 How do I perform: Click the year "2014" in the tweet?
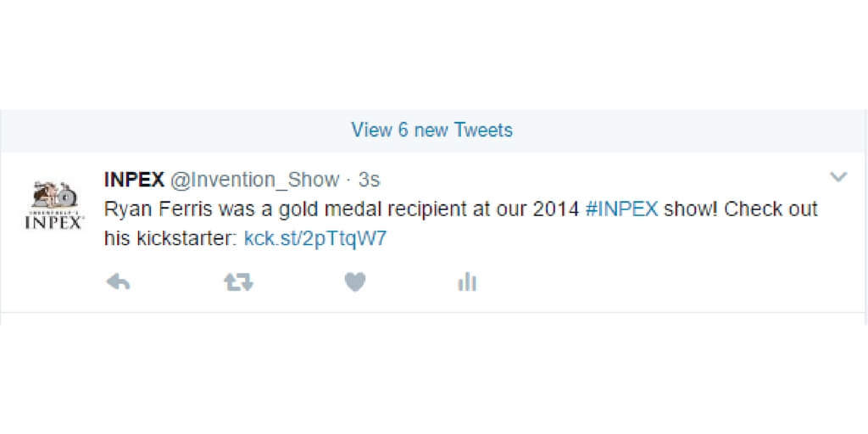[x=556, y=209]
